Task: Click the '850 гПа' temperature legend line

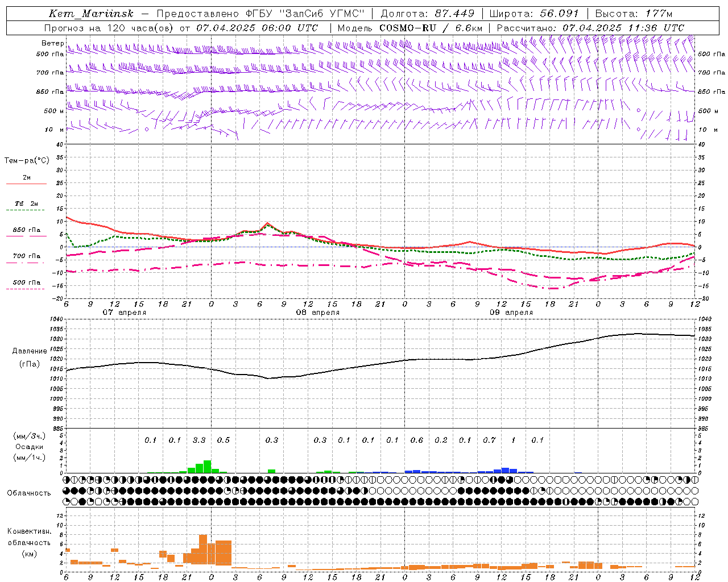Action: click(25, 236)
